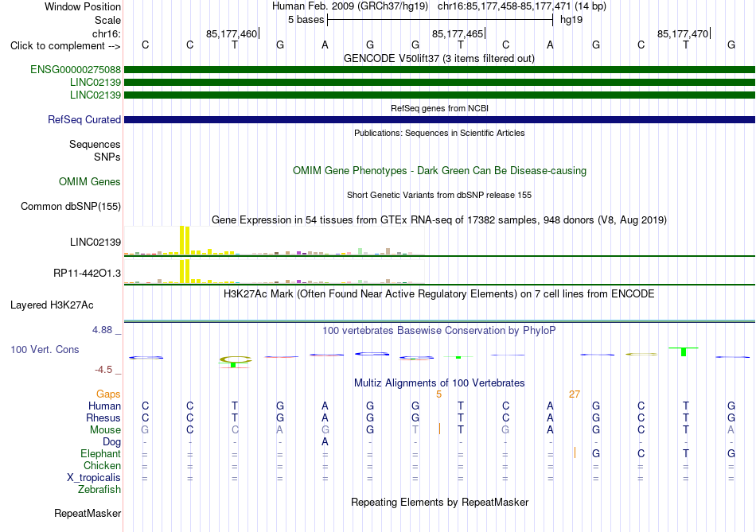Open the RefSeq Curated track label

(x=84, y=119)
